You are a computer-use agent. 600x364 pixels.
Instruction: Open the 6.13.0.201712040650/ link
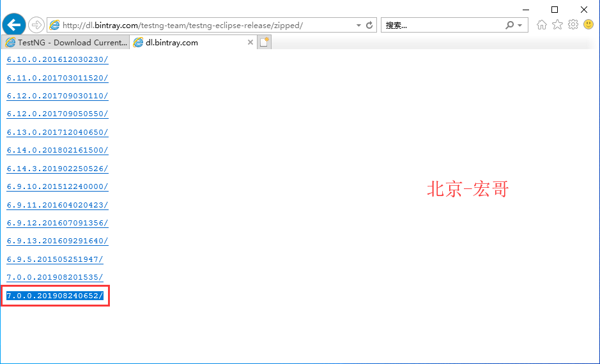tap(58, 132)
